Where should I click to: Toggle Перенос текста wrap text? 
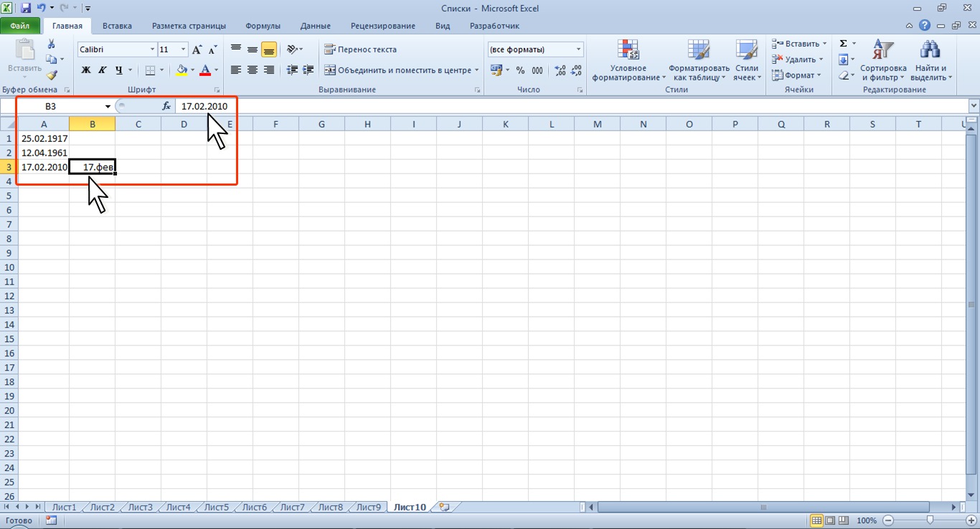coord(361,49)
